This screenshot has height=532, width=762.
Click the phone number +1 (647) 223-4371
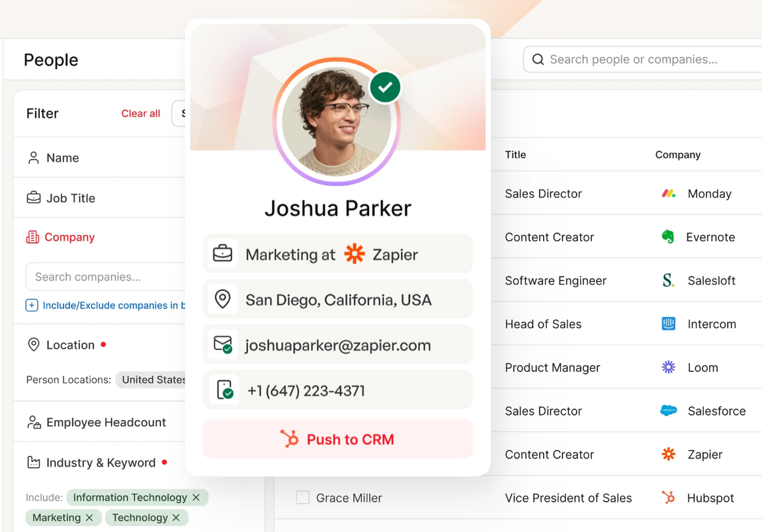click(306, 390)
